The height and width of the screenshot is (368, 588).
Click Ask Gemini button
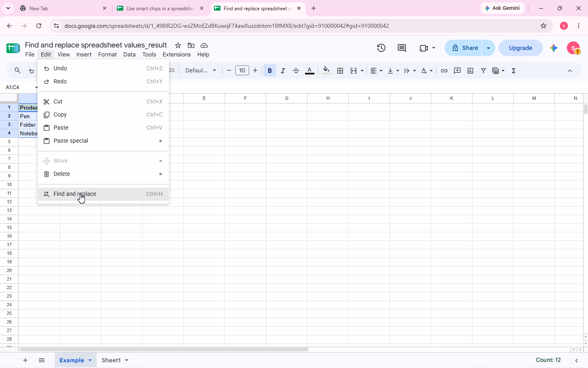click(x=502, y=8)
